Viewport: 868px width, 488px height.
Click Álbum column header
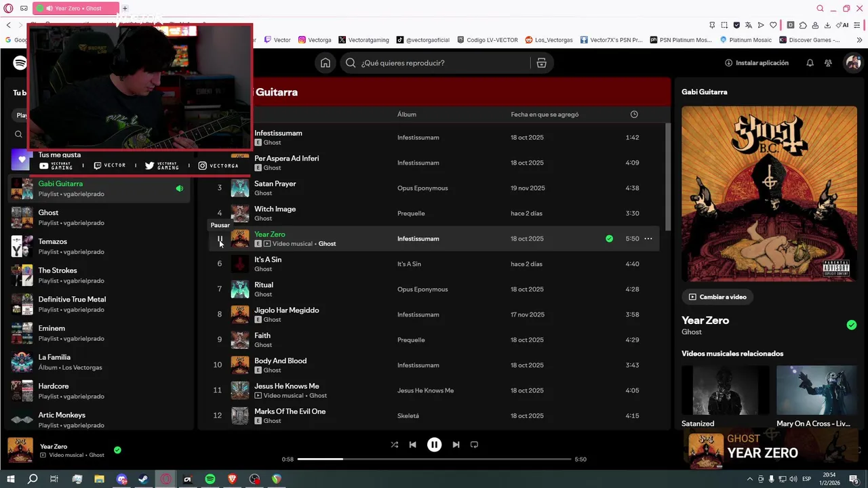point(407,115)
